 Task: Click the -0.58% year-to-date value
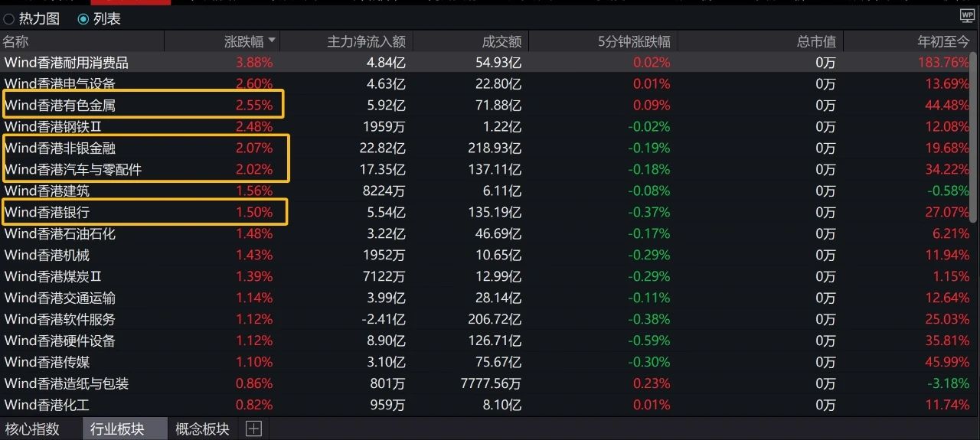(948, 191)
